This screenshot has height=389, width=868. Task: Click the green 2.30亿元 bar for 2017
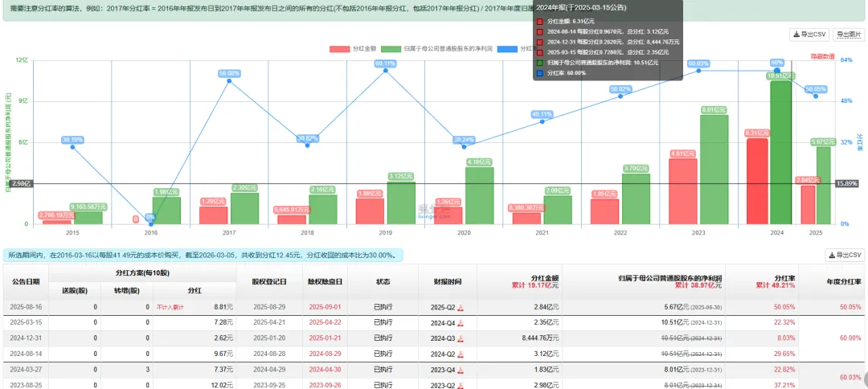[x=244, y=208]
